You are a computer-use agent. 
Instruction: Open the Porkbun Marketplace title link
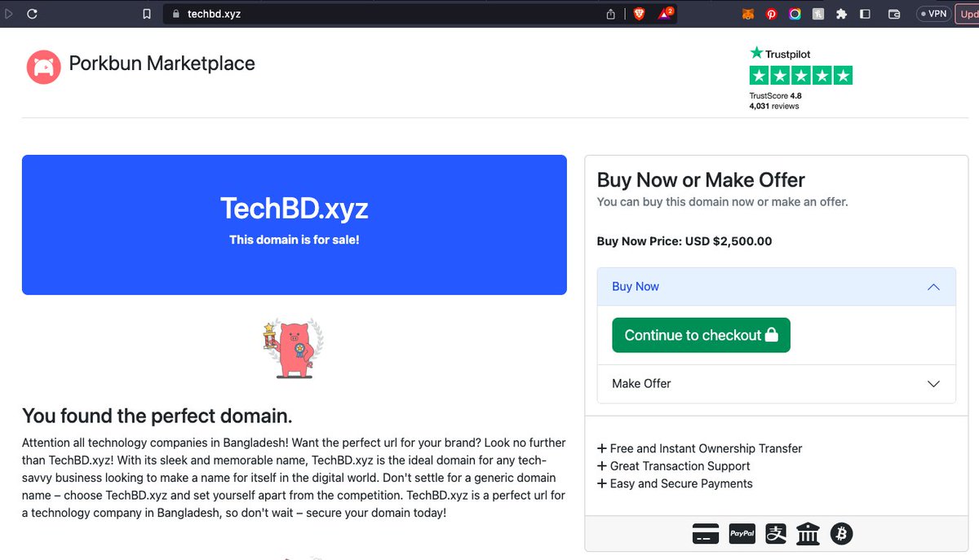[162, 64]
